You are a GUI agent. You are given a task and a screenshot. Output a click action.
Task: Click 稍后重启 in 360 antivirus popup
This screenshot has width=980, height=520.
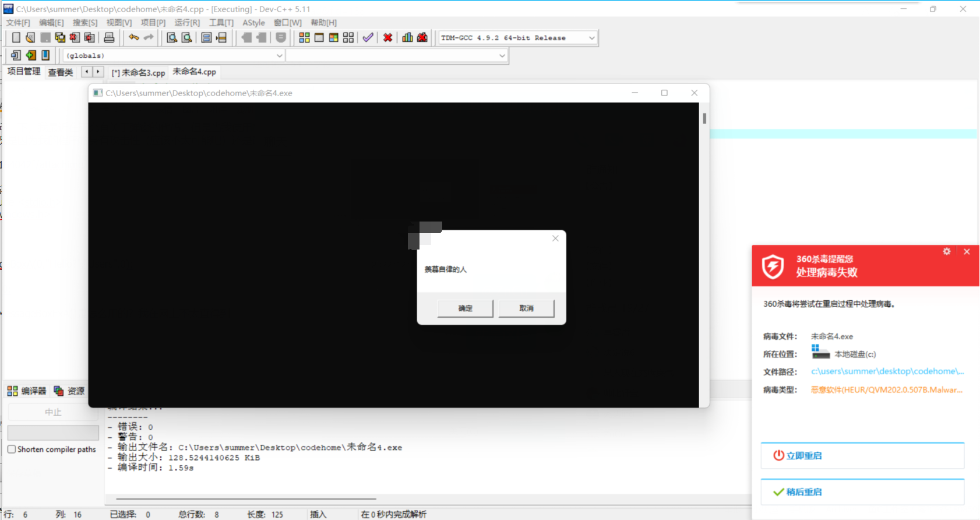pyautogui.click(x=862, y=492)
